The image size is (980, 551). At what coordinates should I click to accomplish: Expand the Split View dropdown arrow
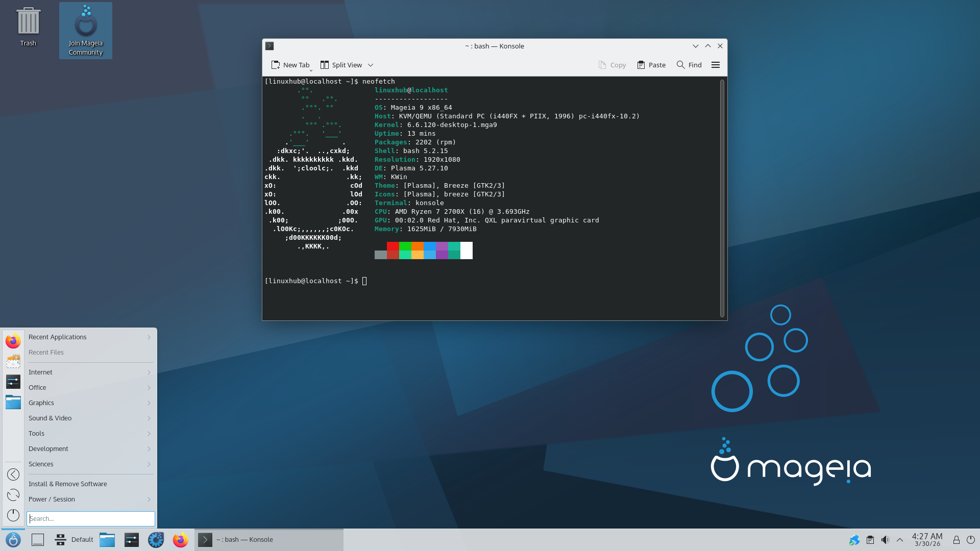pyautogui.click(x=371, y=65)
